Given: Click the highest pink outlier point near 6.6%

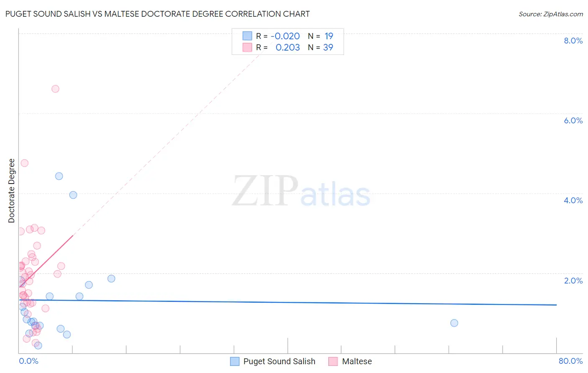Looking at the screenshot, I should (55, 89).
